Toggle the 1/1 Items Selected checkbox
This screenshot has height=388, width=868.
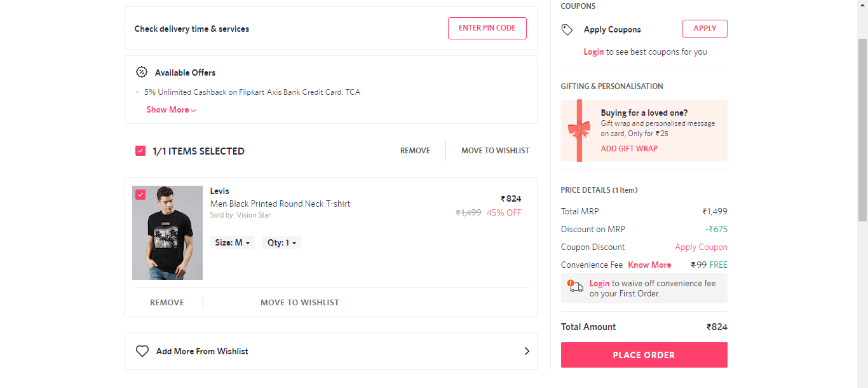(x=140, y=151)
